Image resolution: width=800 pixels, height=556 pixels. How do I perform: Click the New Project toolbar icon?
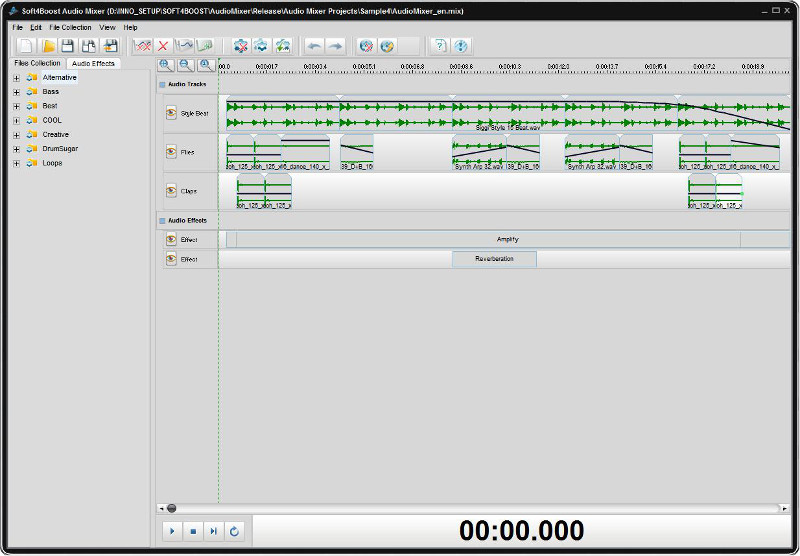tap(26, 46)
